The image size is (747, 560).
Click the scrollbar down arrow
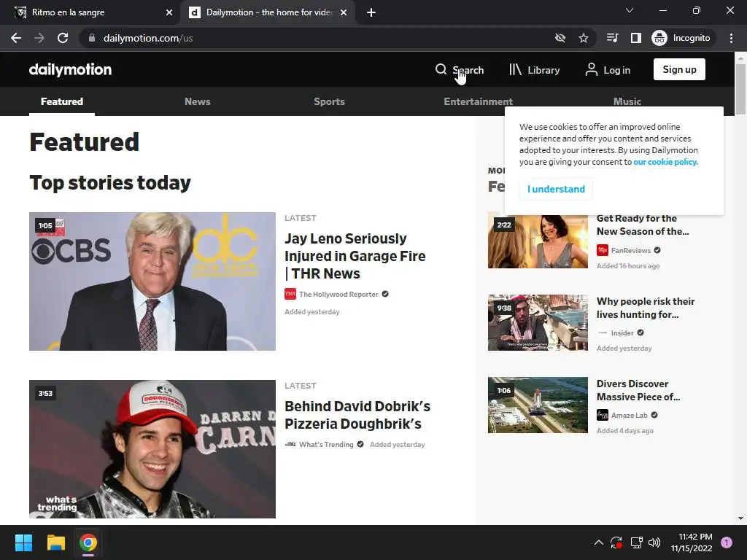[x=740, y=518]
